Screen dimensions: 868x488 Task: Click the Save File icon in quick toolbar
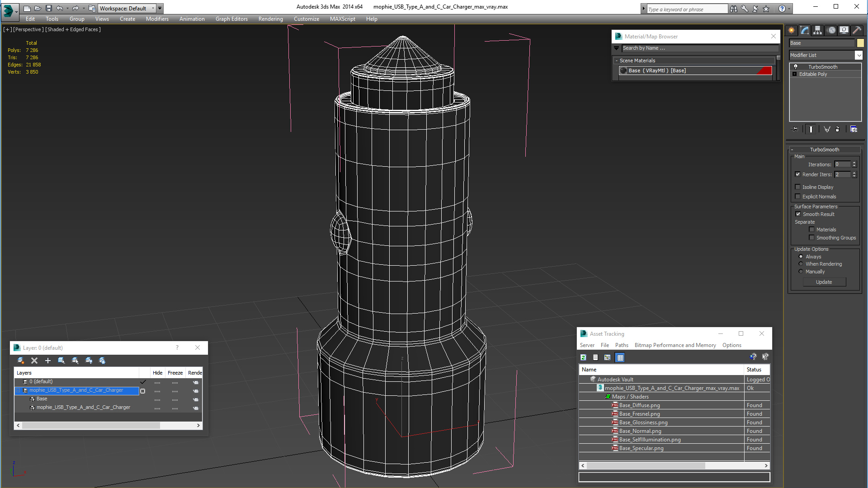pos(49,8)
